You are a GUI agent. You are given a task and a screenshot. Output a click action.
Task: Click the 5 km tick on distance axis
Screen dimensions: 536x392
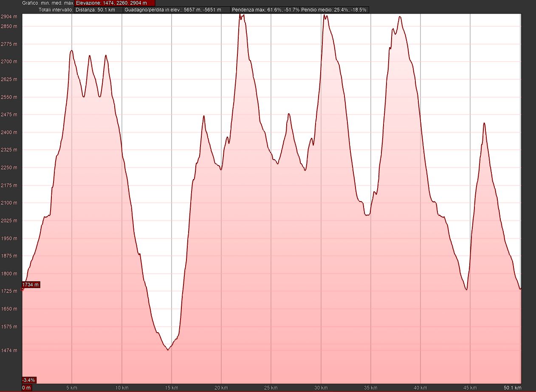point(72,388)
